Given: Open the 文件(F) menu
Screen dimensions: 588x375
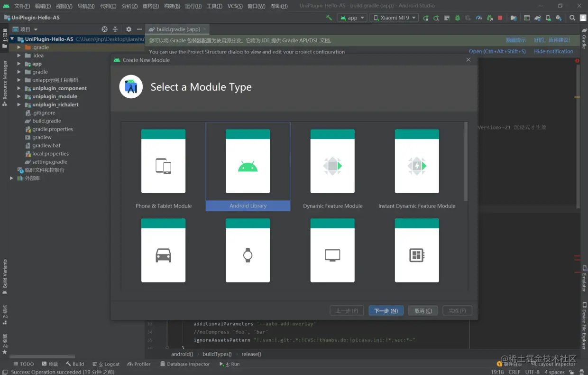Looking at the screenshot, I should tap(22, 6).
